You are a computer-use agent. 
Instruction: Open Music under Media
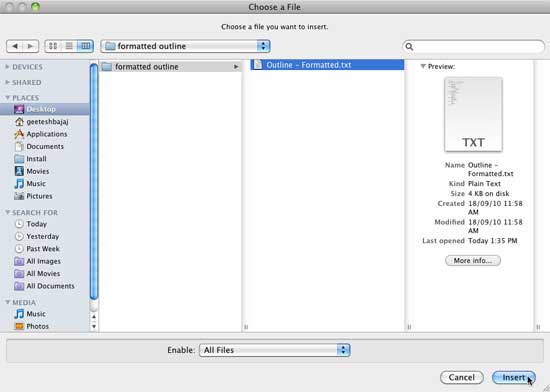[x=45, y=314]
